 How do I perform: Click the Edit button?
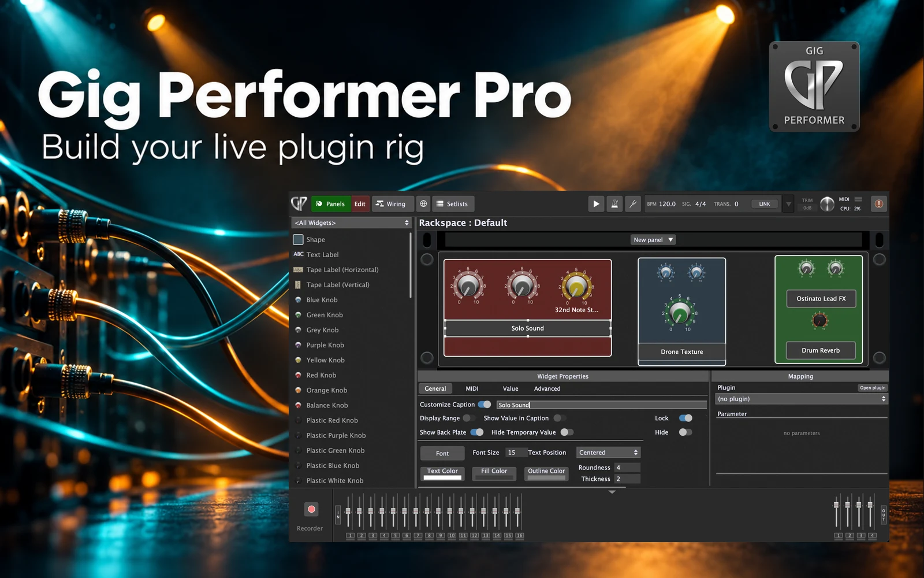tap(360, 203)
